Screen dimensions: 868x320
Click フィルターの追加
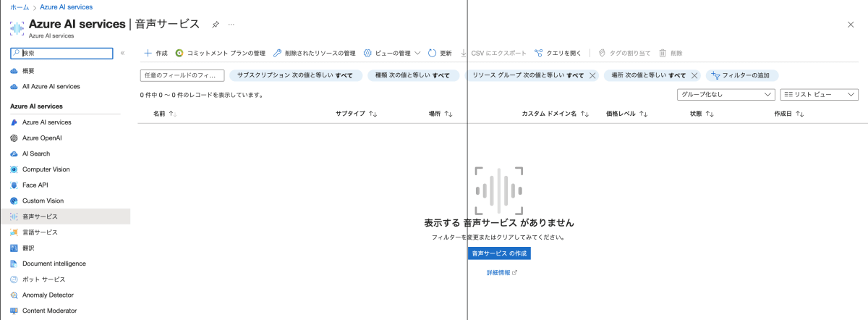coord(742,75)
